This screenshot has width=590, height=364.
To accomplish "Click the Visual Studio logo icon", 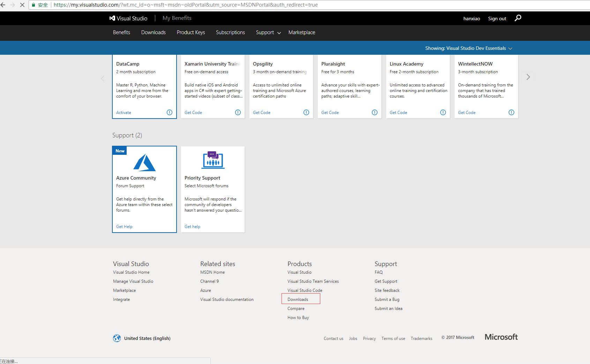I will [112, 18].
